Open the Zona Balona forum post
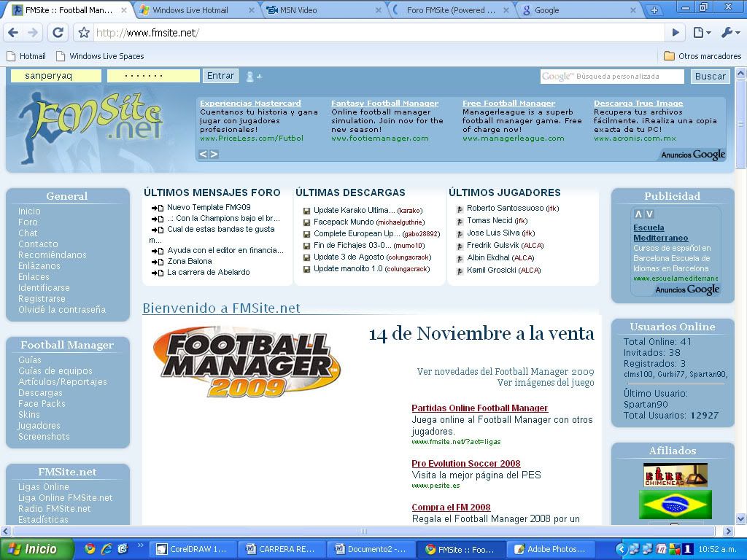 tap(189, 261)
